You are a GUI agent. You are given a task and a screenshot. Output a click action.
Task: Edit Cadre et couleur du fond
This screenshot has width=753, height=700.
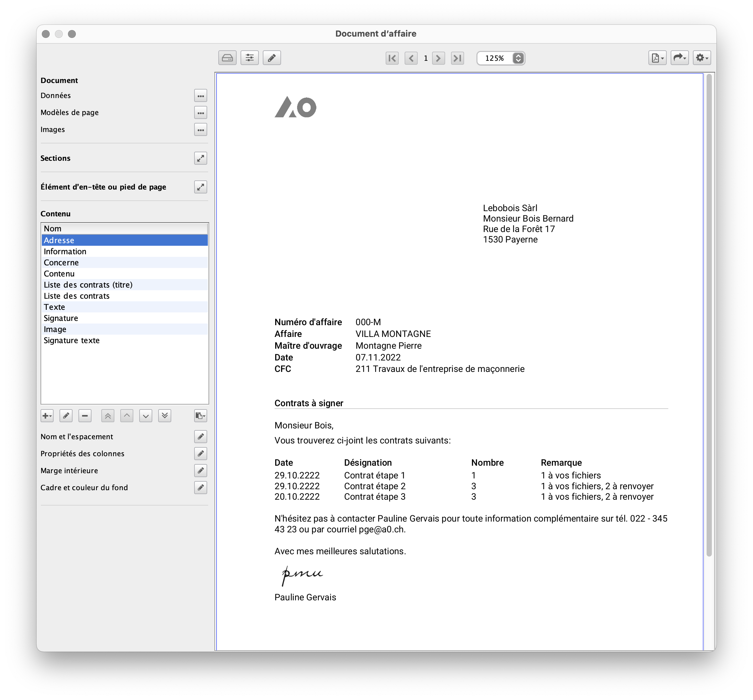[x=201, y=488]
